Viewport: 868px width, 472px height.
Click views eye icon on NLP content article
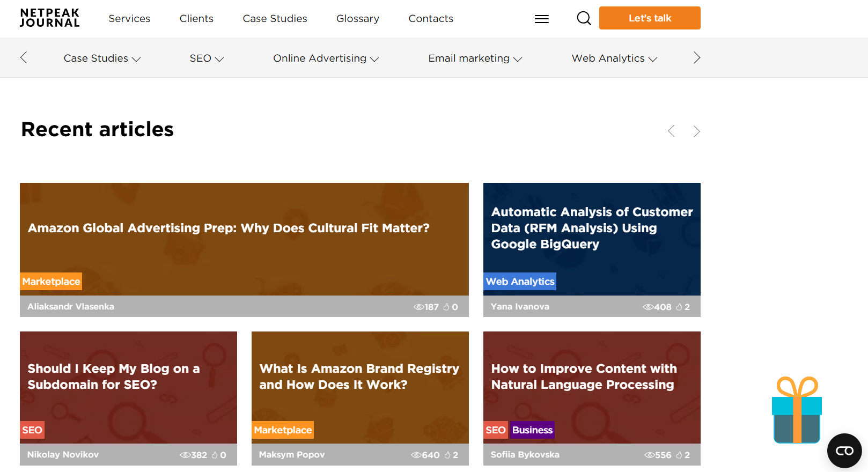(649, 455)
